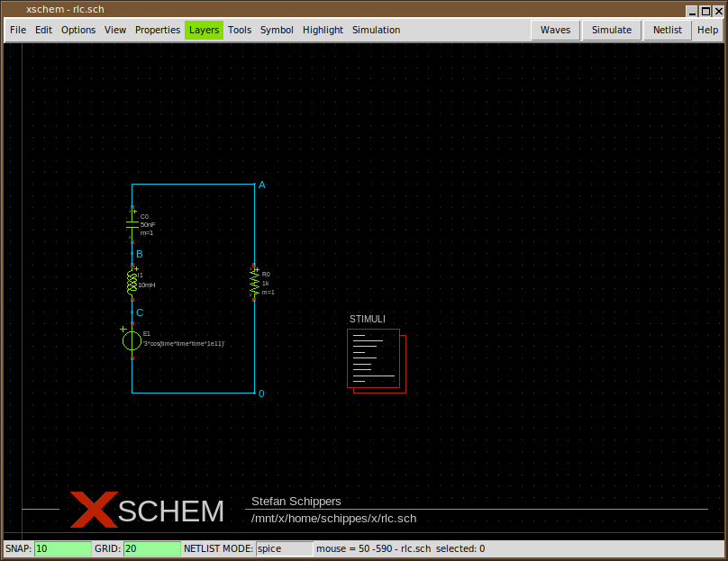The image size is (728, 561).
Task: Select the inductor 10mH symbol
Action: pyautogui.click(x=132, y=283)
